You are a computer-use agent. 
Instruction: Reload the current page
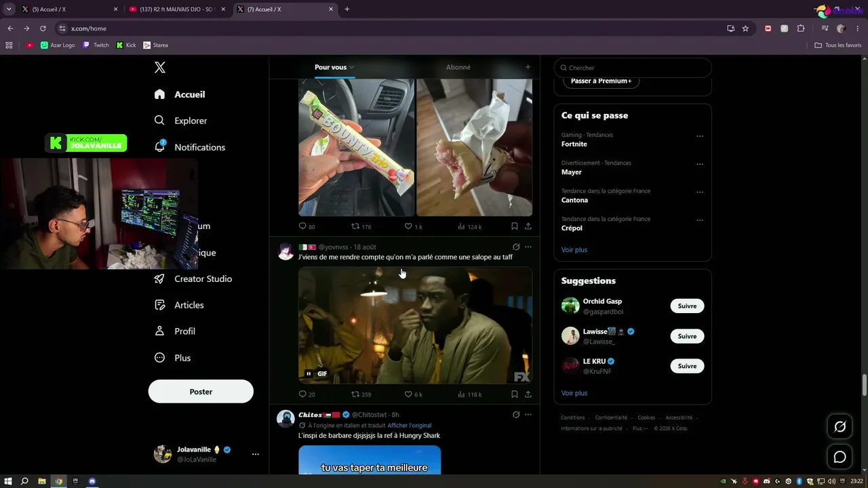coord(43,28)
